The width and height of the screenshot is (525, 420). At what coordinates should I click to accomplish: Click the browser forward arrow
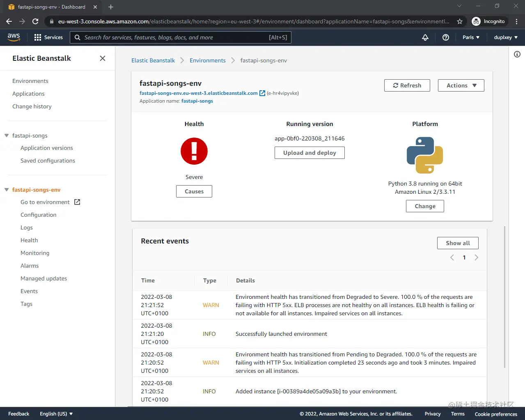(22, 21)
